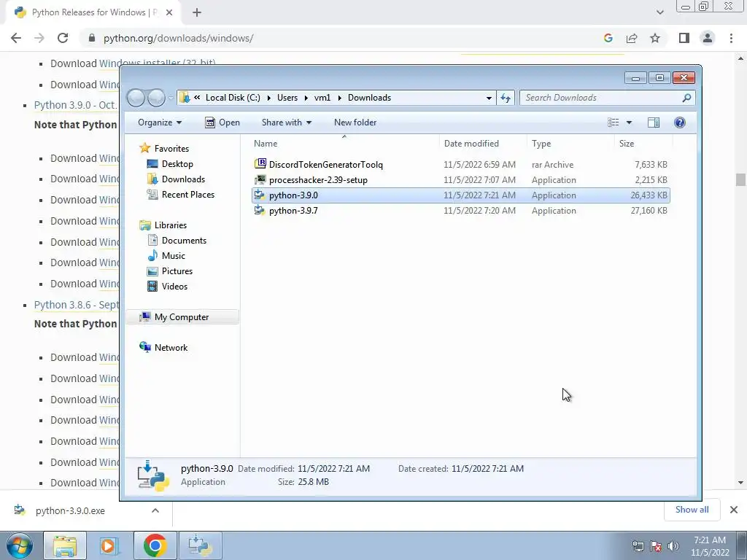747x560 pixels.
Task: Click Show all downloads button
Action: [692, 510]
